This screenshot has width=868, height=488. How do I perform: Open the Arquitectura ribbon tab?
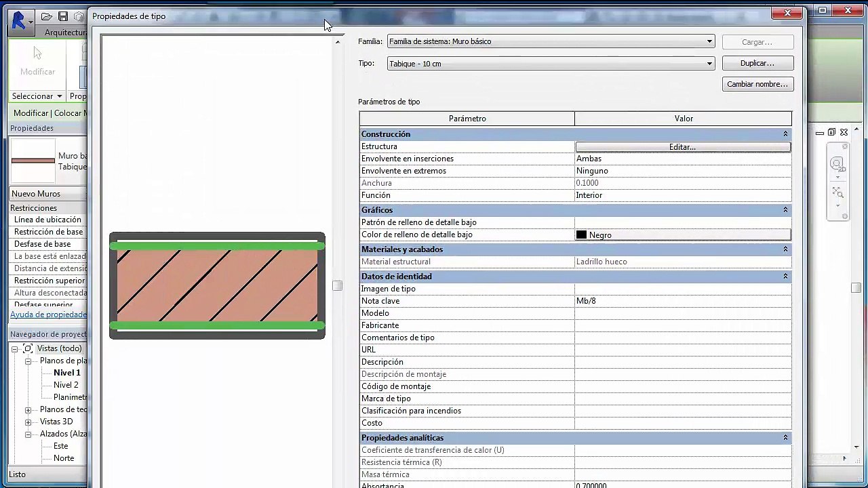tap(66, 33)
